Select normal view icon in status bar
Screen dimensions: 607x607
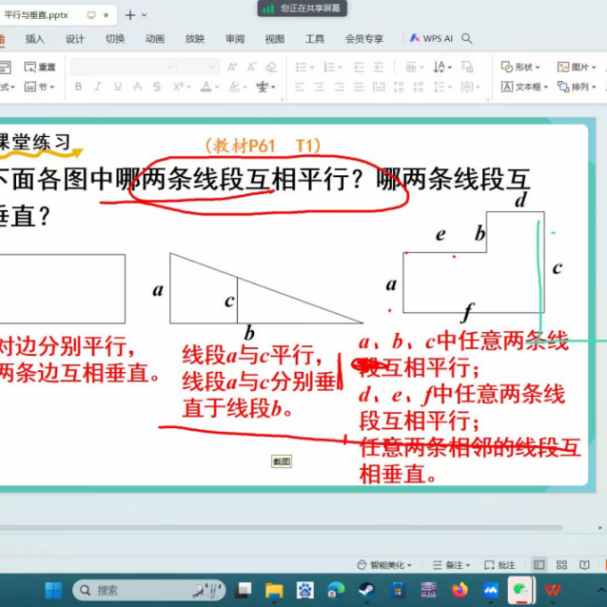click(x=539, y=565)
